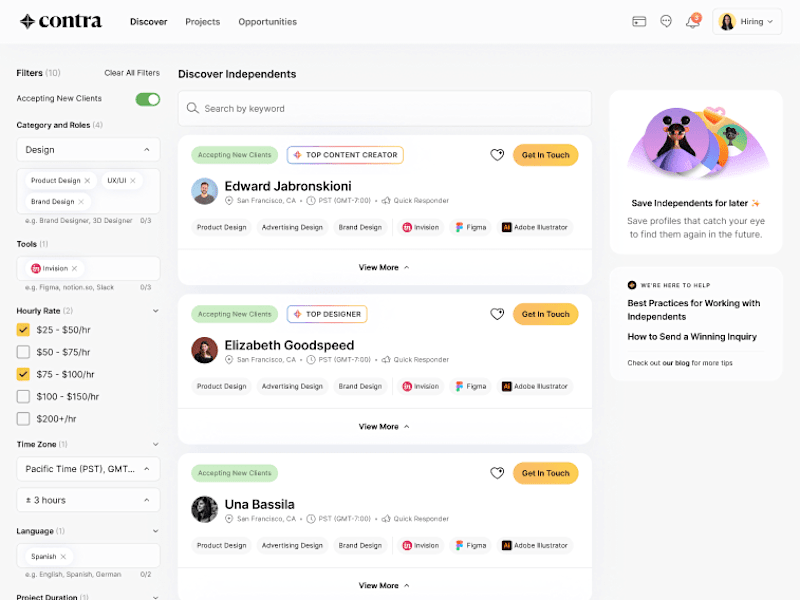Uncheck the $75 - $100/hr rate

[x=23, y=374]
